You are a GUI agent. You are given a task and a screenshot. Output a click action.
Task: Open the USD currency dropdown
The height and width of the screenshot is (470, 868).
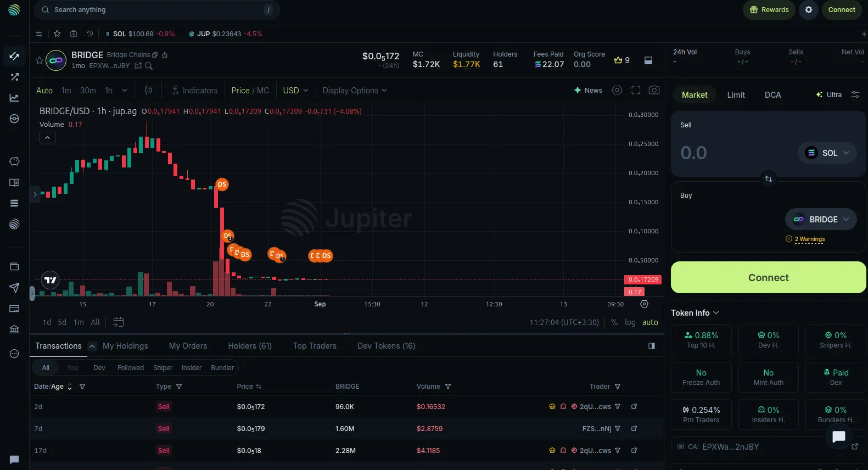point(295,90)
